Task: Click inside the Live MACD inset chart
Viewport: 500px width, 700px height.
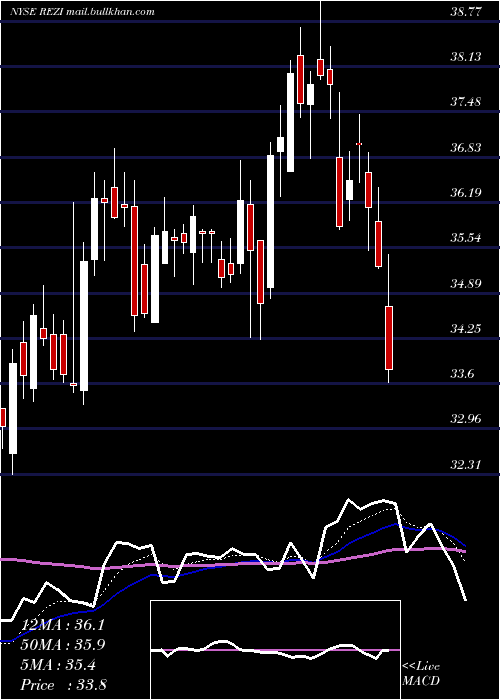Action: point(275,650)
